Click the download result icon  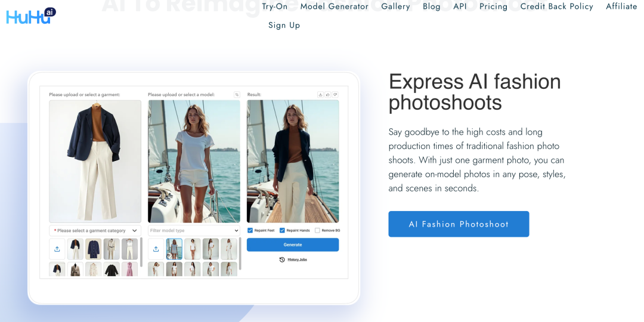pyautogui.click(x=320, y=94)
